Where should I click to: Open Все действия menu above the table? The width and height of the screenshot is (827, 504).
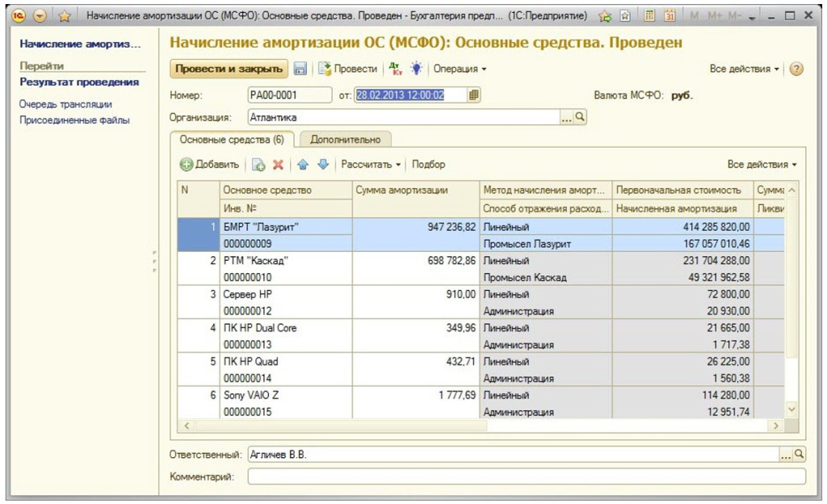pyautogui.click(x=762, y=165)
